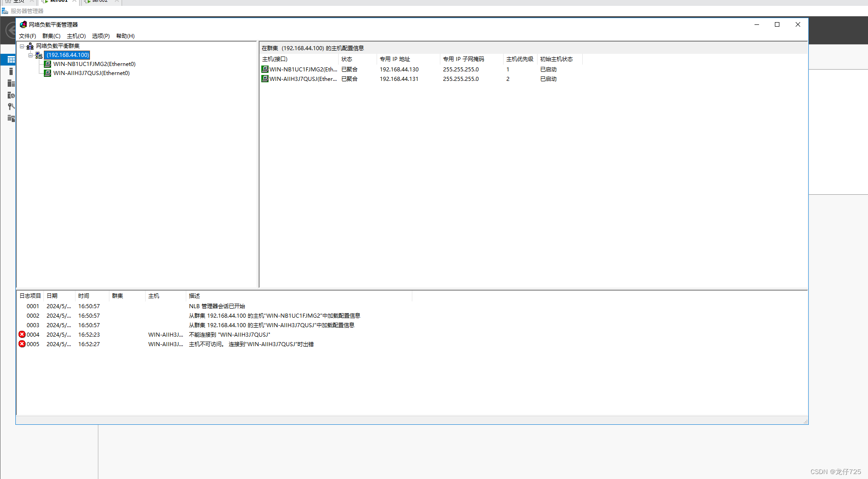Select WIN-NB1UC1FJMG2(Ethernet0) in tree
The image size is (868, 479).
pos(94,64)
